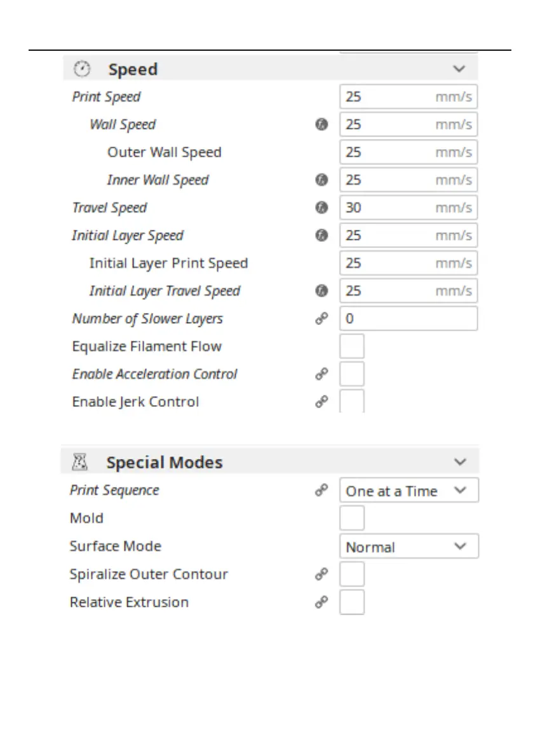The image size is (540, 756).
Task: Tick the Relative Extrusion checkbox
Action: 352,602
